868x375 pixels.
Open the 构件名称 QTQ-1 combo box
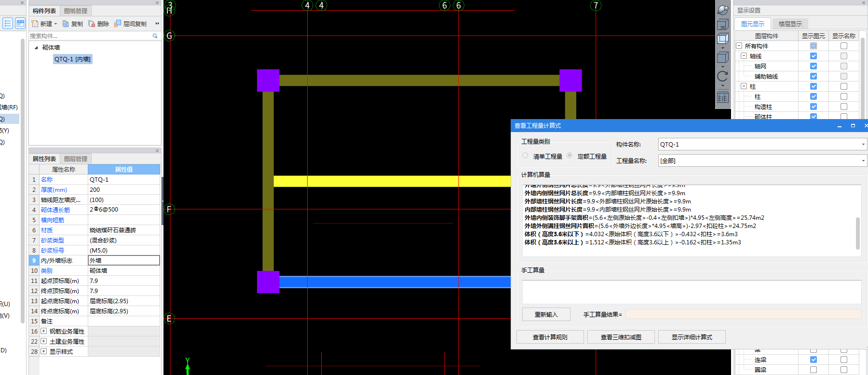pos(763,144)
